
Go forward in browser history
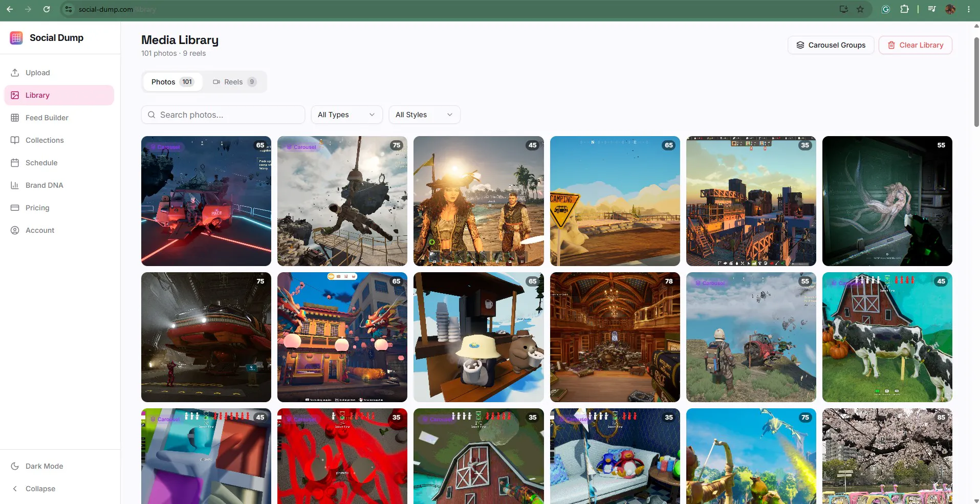28,9
